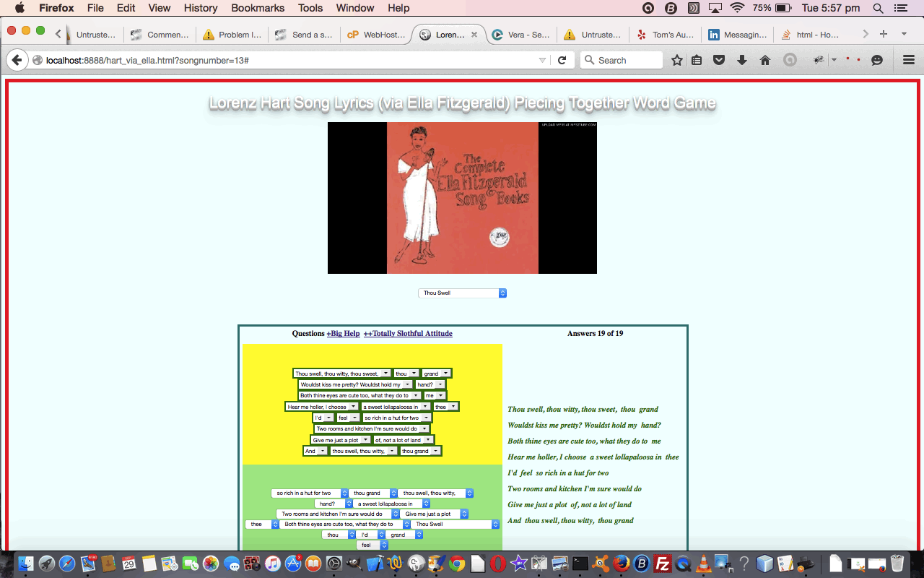This screenshot has width=924, height=578.
Task: Reload the current page
Action: click(562, 61)
